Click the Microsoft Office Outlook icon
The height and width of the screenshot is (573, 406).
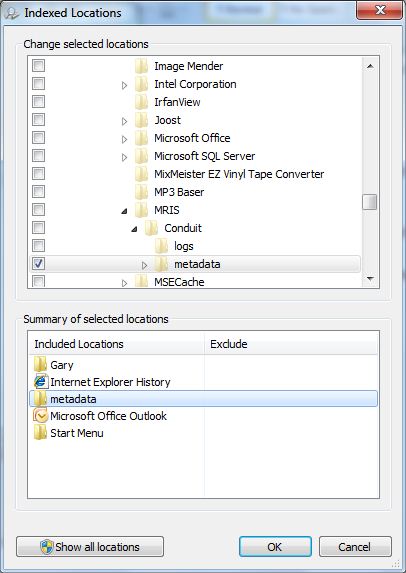[41, 416]
